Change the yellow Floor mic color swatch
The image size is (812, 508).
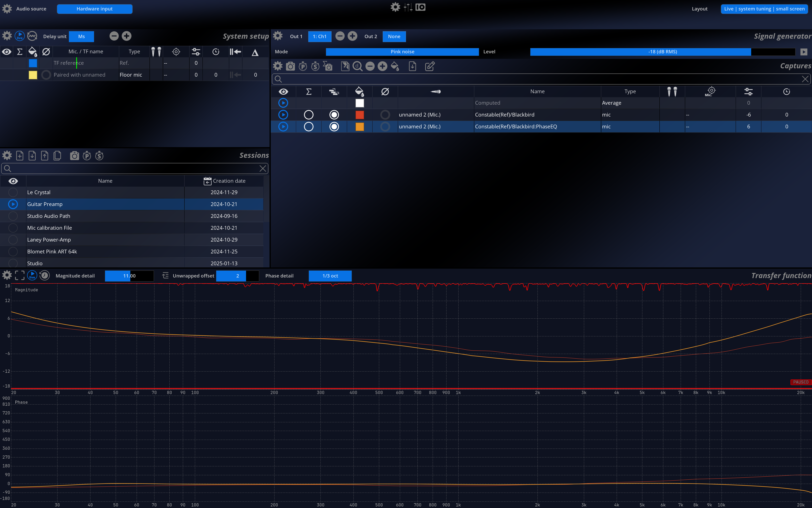tap(33, 75)
